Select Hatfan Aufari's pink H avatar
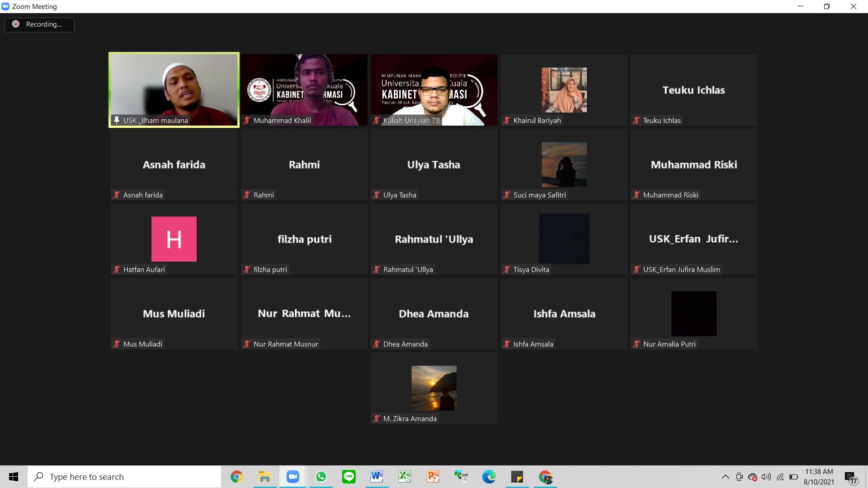The image size is (868, 488). [174, 239]
